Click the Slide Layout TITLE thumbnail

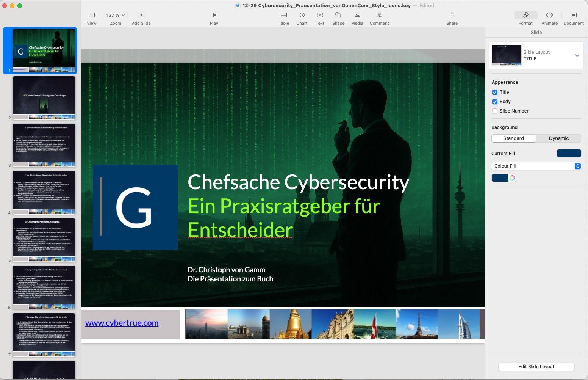click(x=507, y=55)
